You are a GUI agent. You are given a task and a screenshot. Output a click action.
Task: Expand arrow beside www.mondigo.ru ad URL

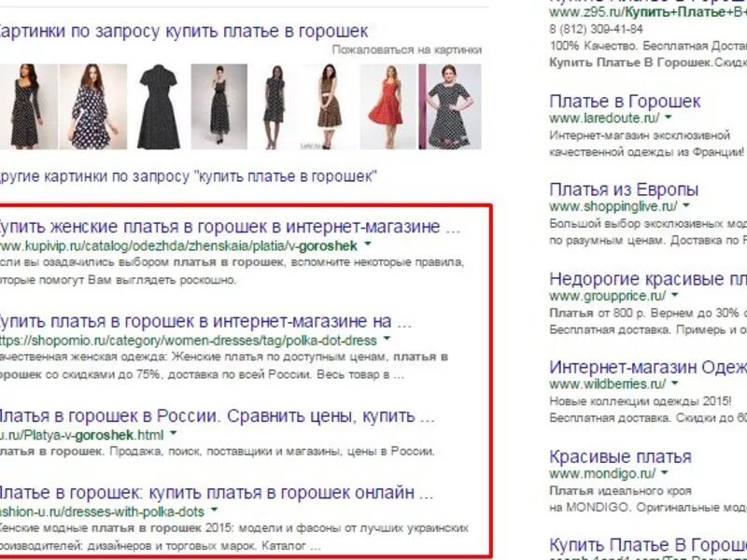[x=665, y=473]
